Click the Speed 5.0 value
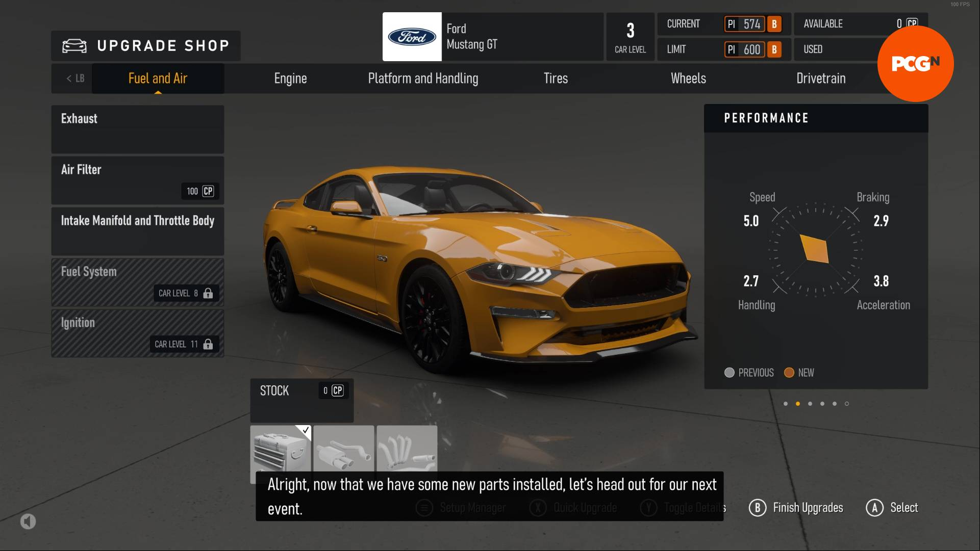Image resolution: width=980 pixels, height=551 pixels. pos(751,221)
